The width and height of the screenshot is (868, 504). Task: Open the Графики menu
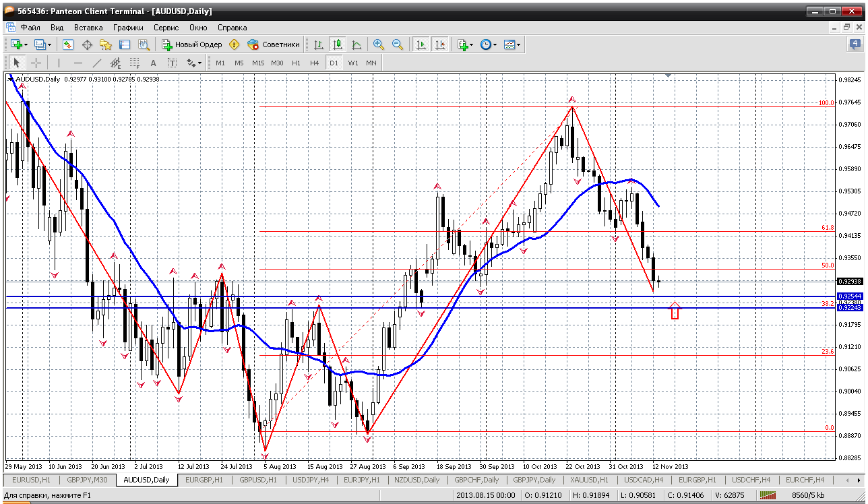click(x=128, y=28)
